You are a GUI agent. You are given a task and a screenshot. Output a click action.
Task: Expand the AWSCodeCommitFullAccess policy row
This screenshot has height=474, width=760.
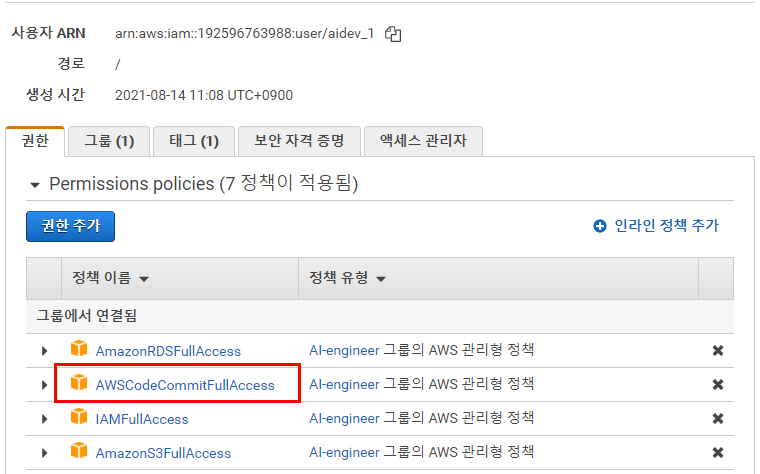(x=45, y=385)
